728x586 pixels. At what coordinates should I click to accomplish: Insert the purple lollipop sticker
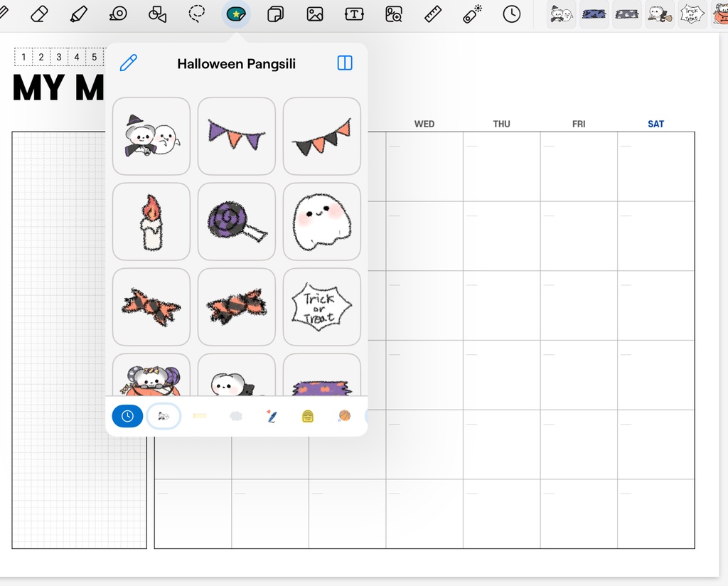click(237, 221)
